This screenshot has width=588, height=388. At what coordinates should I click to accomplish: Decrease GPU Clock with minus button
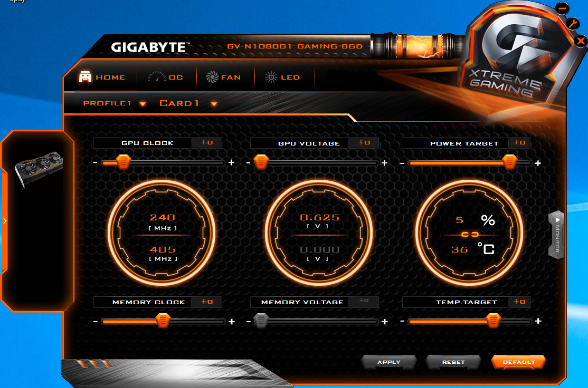[x=95, y=162]
